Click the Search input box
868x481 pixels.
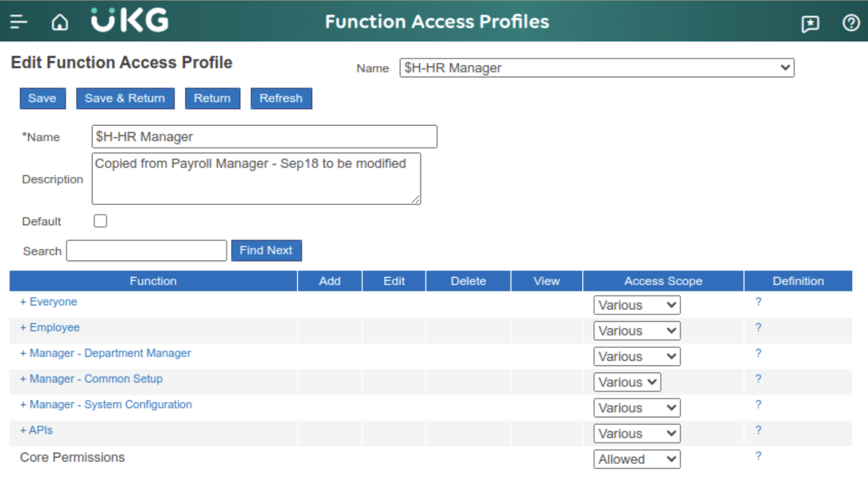147,251
